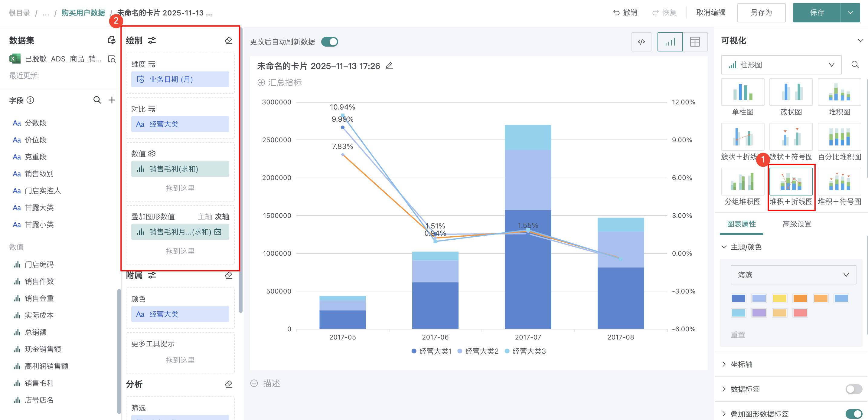Open the 柱形图 chart category dropdown

pyautogui.click(x=781, y=65)
